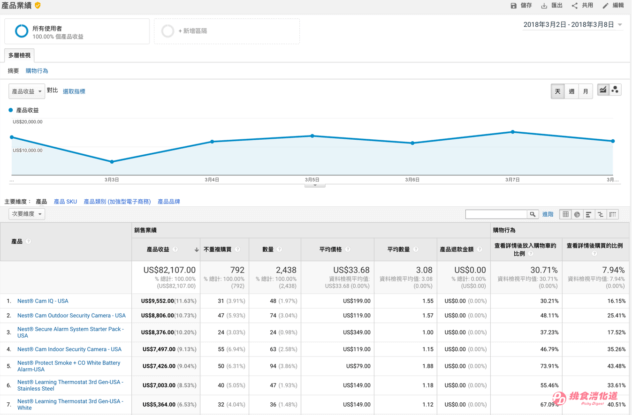Select the 購物行為 view link

pos(37,71)
